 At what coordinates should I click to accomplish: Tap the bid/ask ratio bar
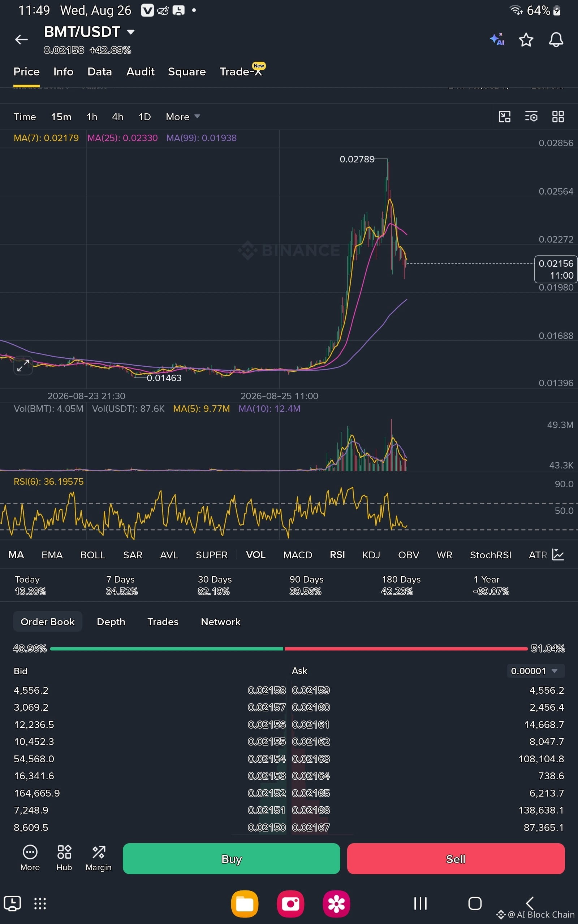pyautogui.click(x=289, y=648)
